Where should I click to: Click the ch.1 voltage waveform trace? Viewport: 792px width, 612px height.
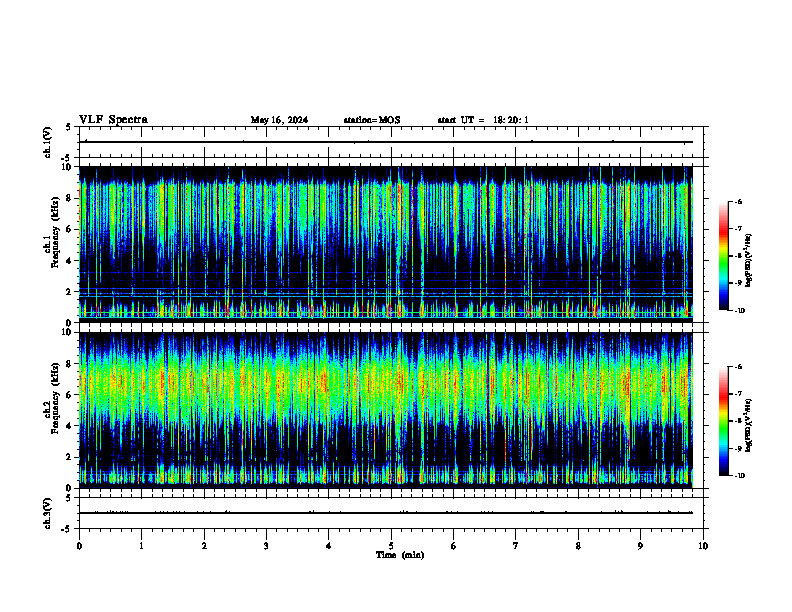386,142
